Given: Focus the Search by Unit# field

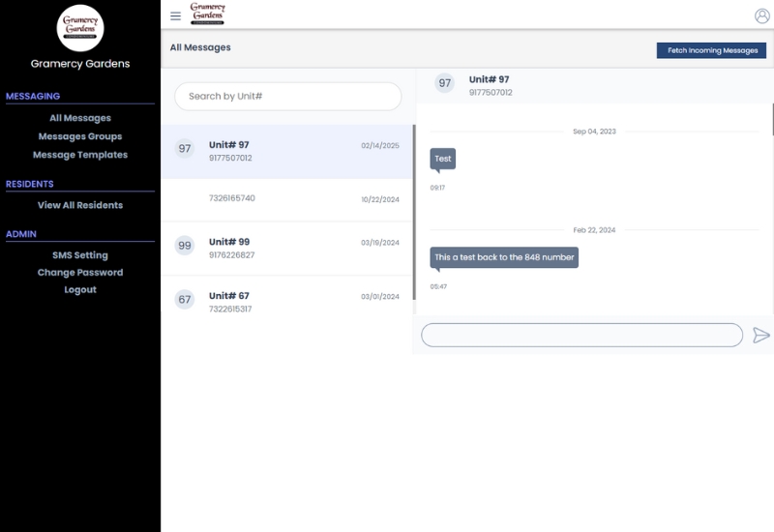Looking at the screenshot, I should click(x=287, y=97).
